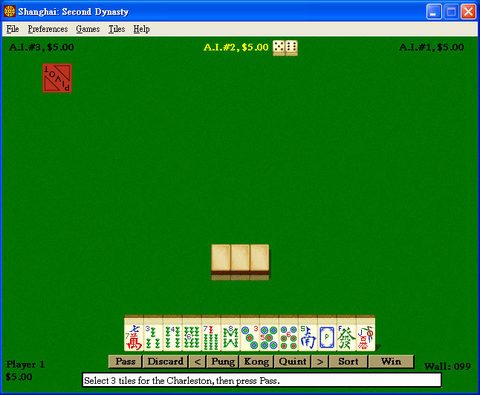The width and height of the screenshot is (480, 395).
Task: Pick the Green Dragon tile
Action: coord(346,333)
